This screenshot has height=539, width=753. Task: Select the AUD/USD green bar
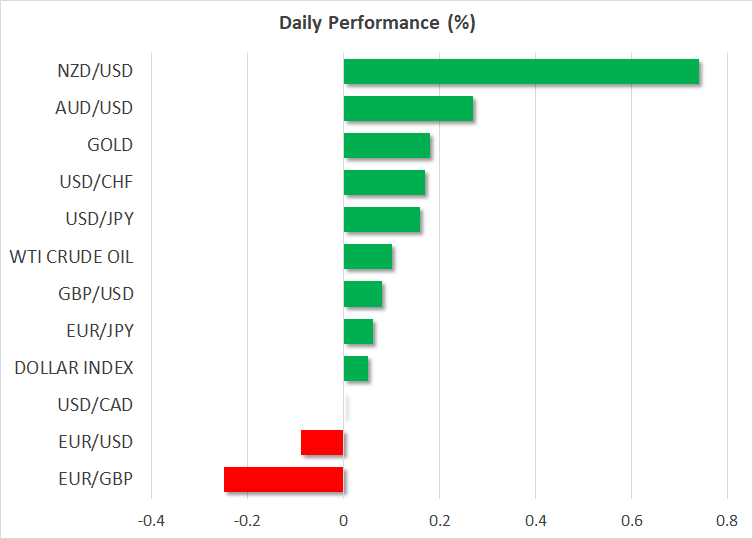pos(407,108)
